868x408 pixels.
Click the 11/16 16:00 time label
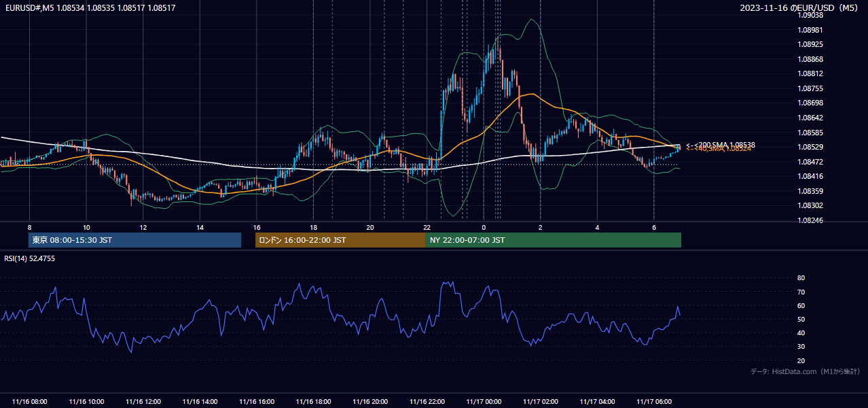tap(256, 402)
